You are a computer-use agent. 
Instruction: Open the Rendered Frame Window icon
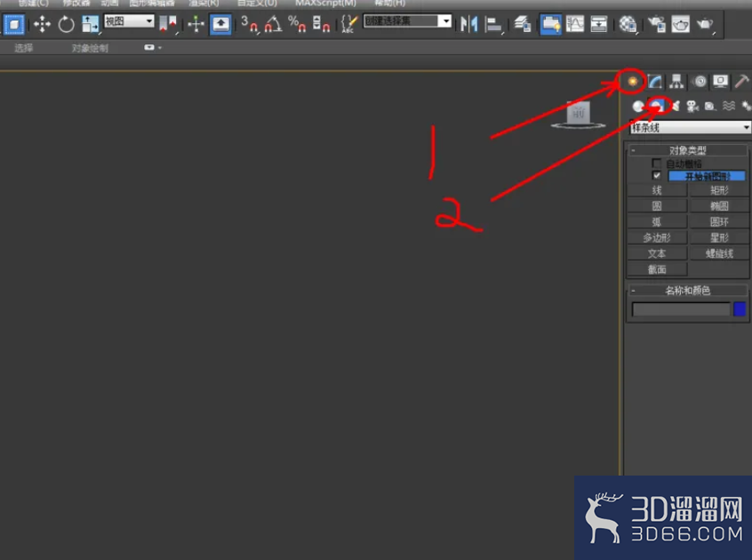click(680, 24)
